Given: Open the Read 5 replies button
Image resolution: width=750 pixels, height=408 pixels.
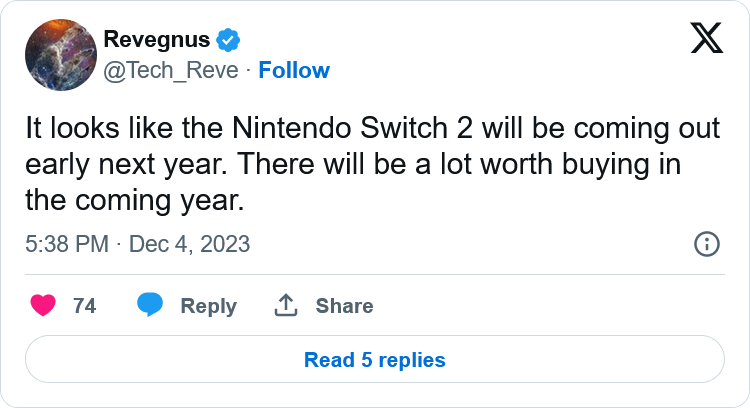Looking at the screenshot, I should click(x=375, y=359).
